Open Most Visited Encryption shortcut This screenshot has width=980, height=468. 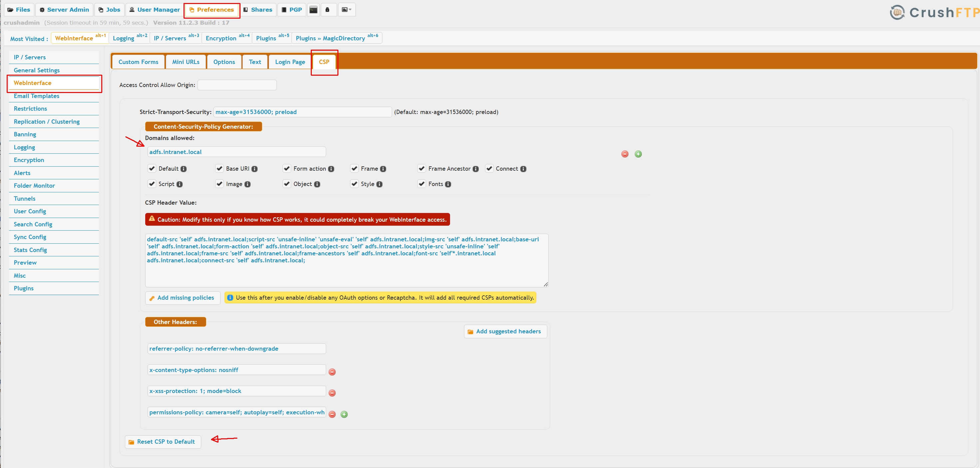227,38
